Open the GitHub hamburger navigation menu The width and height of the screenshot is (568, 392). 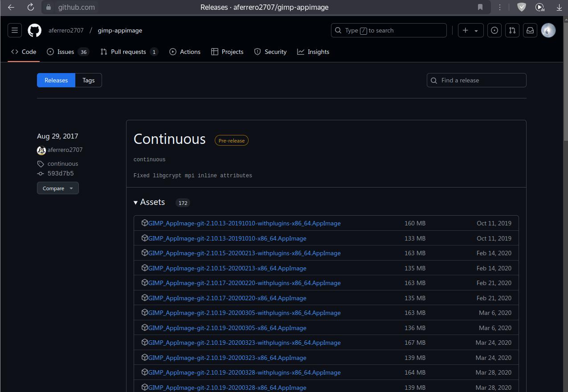(15, 30)
